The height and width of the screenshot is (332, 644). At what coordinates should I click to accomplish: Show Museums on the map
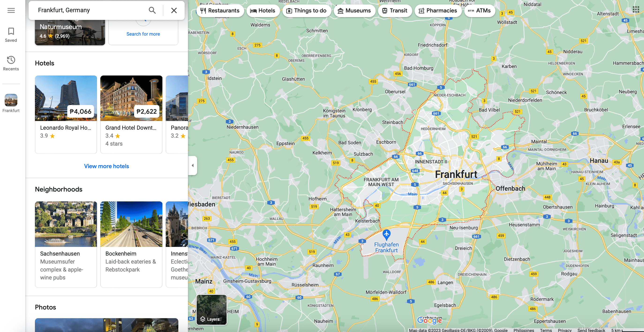click(x=354, y=11)
